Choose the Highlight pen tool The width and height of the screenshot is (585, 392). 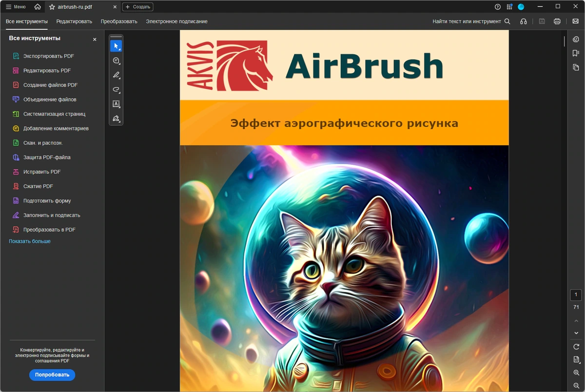click(x=116, y=75)
